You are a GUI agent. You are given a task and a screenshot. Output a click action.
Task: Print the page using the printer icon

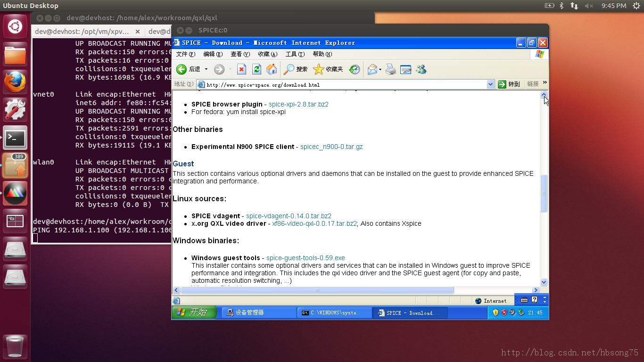391,69
